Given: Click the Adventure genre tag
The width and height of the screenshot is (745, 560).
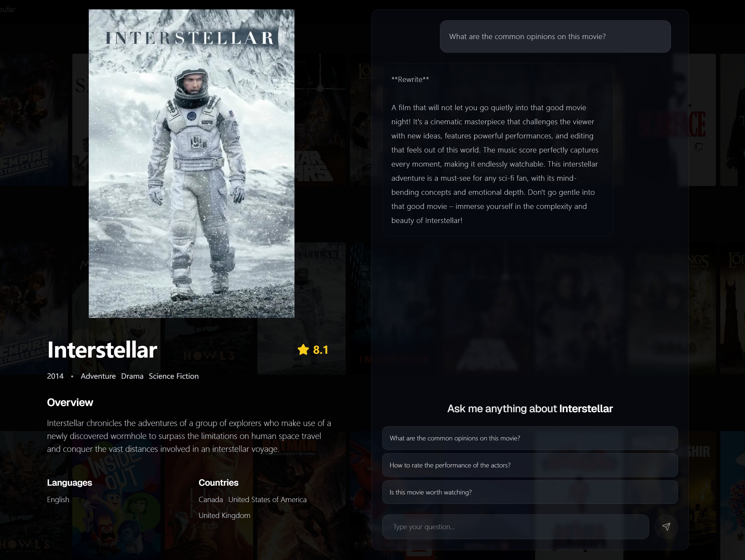Looking at the screenshot, I should [x=98, y=376].
